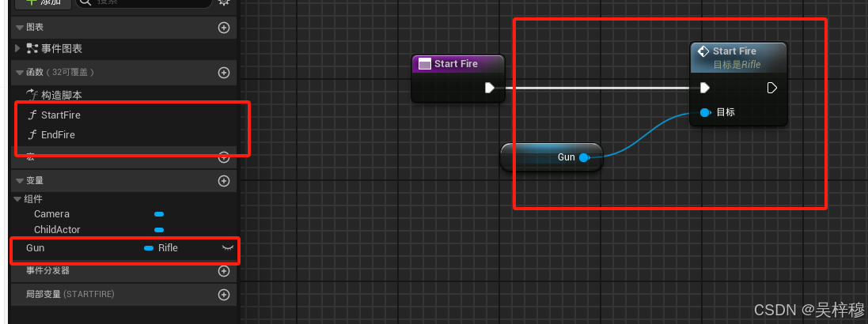Collapse the 组件 category
Viewport: 868px width, 324px height.
click(x=17, y=200)
